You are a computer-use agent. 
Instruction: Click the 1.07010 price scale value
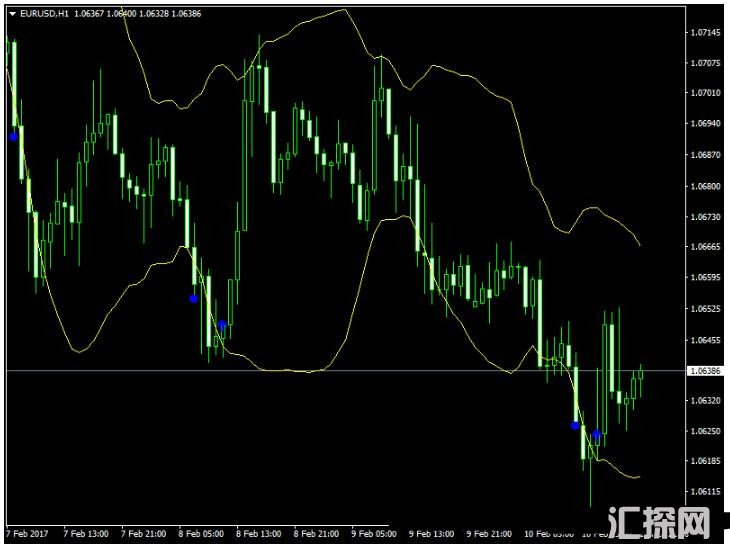point(705,93)
